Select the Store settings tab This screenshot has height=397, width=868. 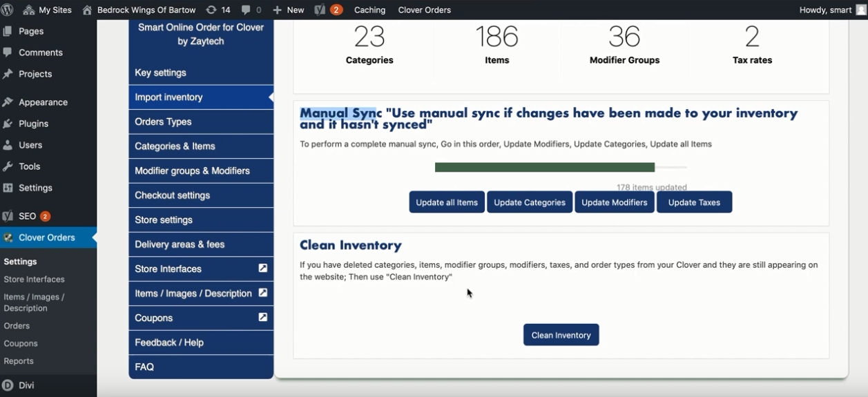[201, 220]
